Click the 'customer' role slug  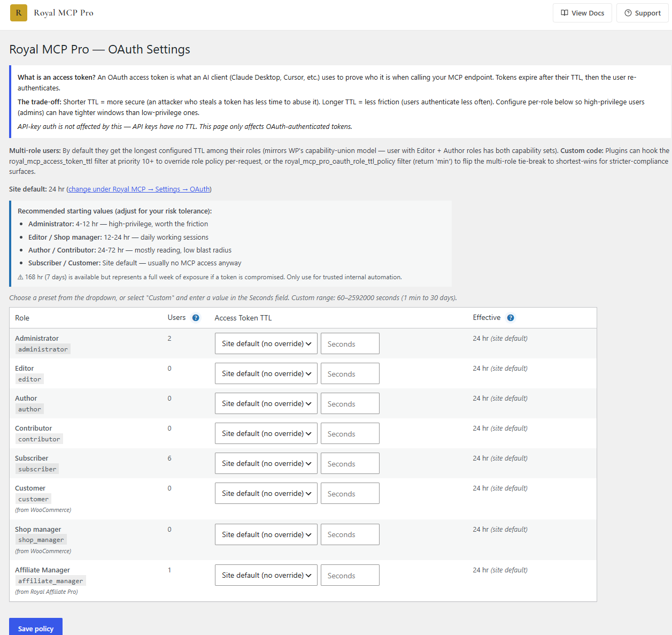(x=33, y=499)
